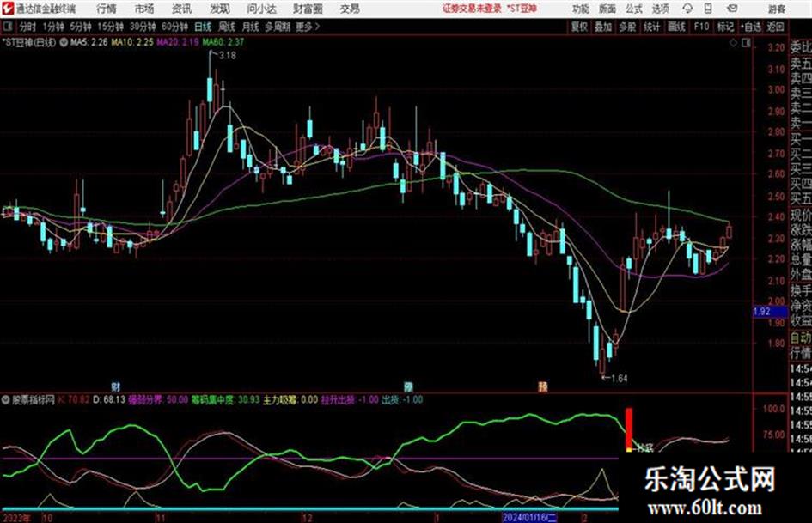Switch to 月线 monthly period
This screenshot has width=812, height=523.
[x=251, y=27]
